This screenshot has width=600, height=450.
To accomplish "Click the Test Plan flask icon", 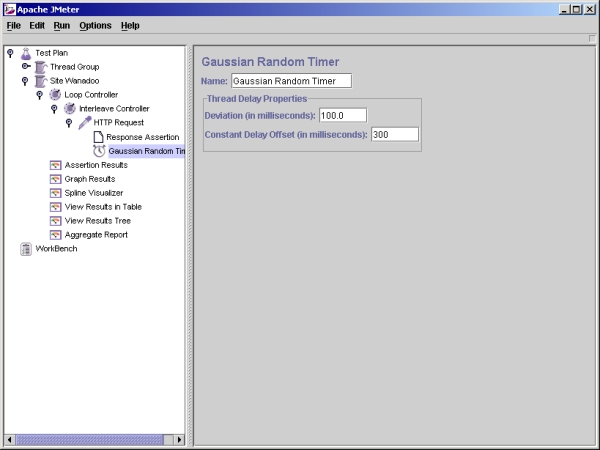I will pos(26,53).
